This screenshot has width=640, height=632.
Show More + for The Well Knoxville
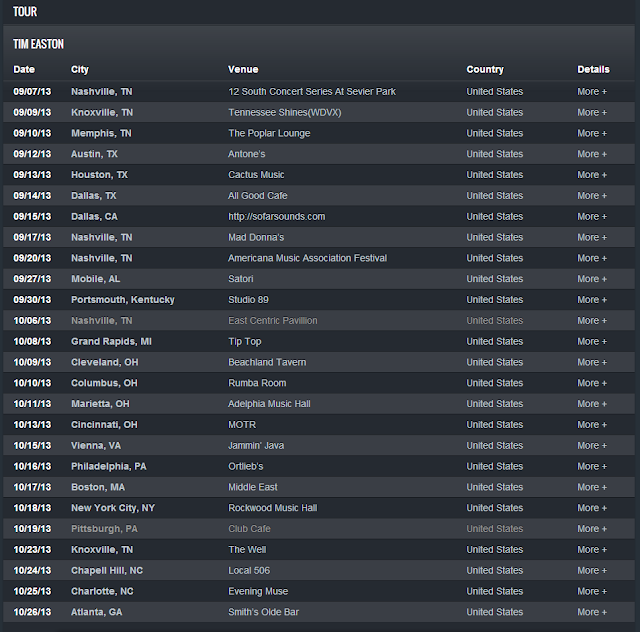click(592, 550)
